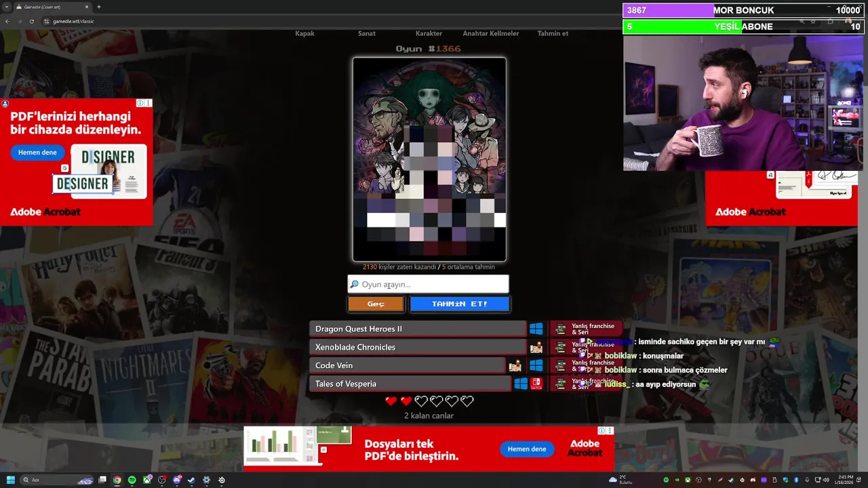Click the Code Vein guess row

(x=408, y=365)
